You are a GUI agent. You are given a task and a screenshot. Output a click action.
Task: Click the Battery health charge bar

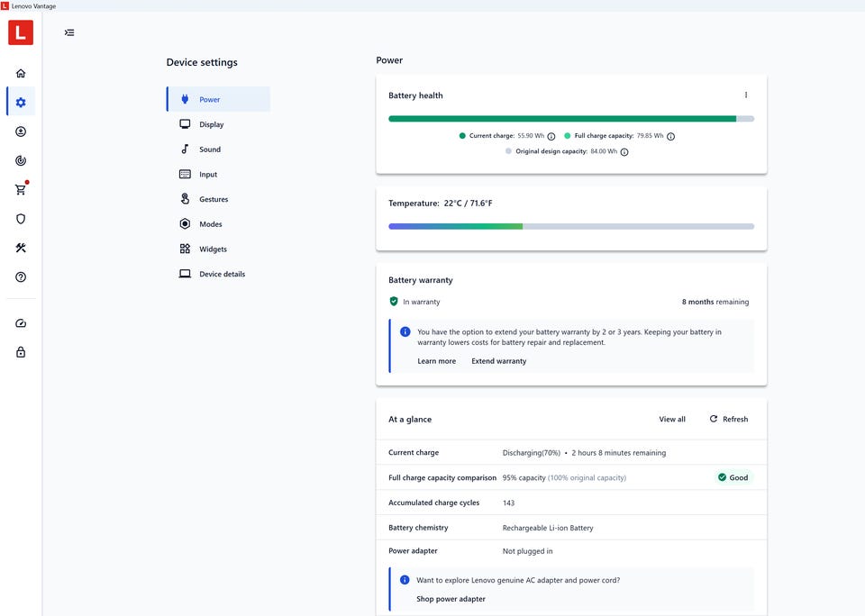click(x=571, y=119)
